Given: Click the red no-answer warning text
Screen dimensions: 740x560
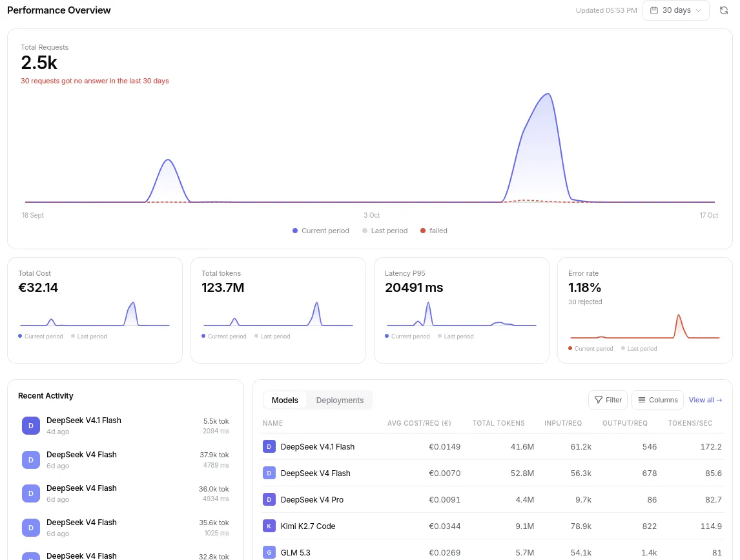Looking at the screenshot, I should [95, 81].
